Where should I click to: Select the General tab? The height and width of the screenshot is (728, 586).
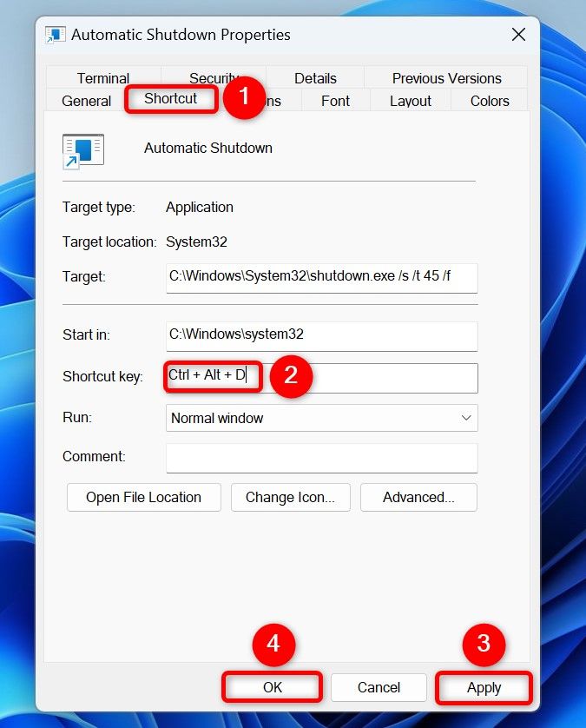pos(86,101)
